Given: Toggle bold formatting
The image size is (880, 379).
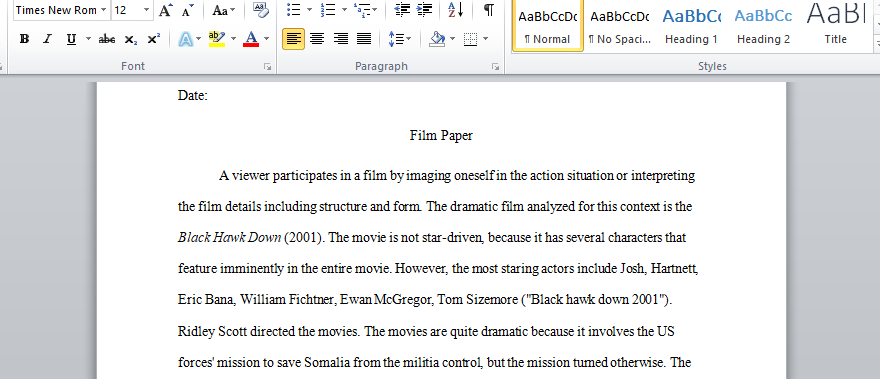Looking at the screenshot, I should point(24,39).
